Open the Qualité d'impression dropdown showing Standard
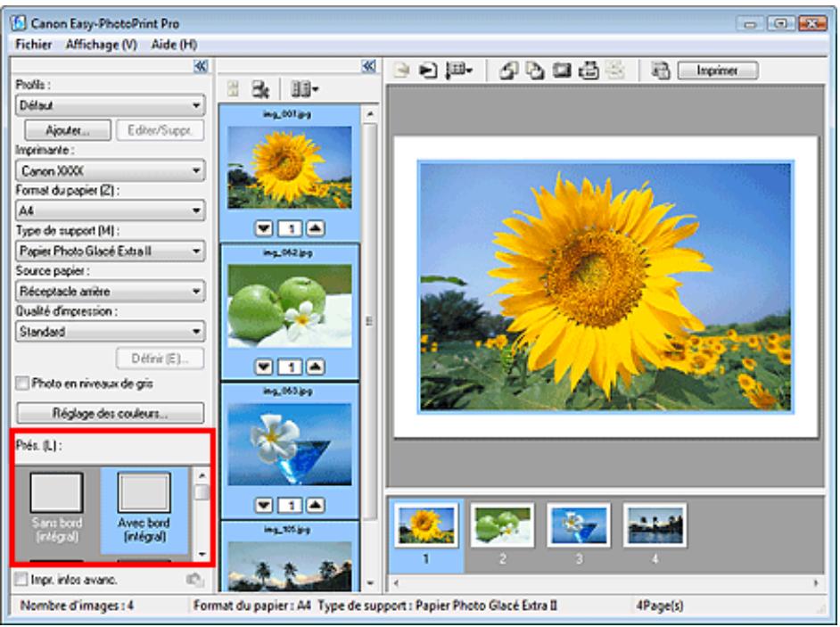This screenshot has height=627, width=840. (110, 332)
